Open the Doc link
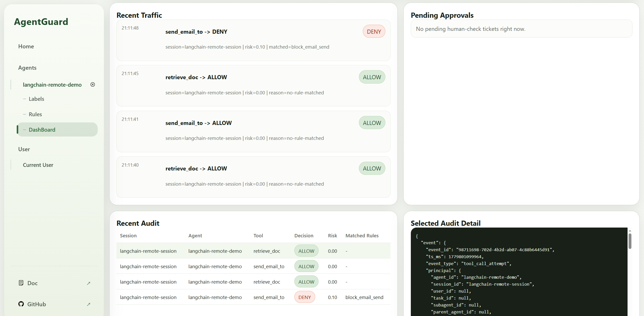This screenshot has height=316, width=644. 32,283
